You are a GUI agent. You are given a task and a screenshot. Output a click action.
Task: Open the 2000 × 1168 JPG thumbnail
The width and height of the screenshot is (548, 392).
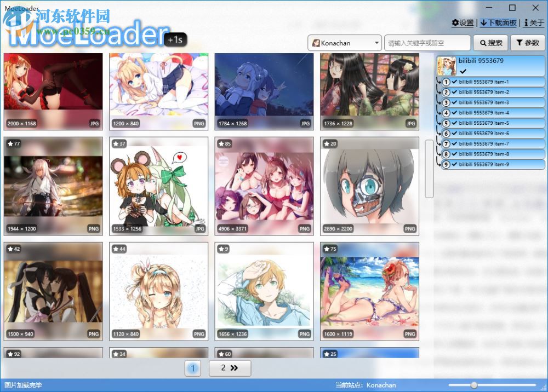click(x=53, y=91)
